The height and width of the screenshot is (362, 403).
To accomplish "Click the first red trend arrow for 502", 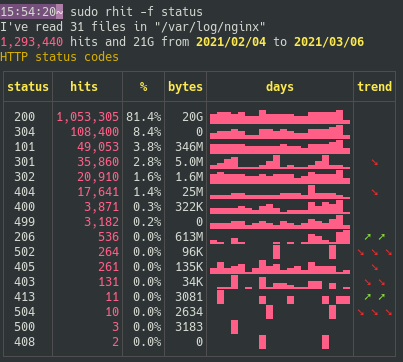I will point(361,252).
